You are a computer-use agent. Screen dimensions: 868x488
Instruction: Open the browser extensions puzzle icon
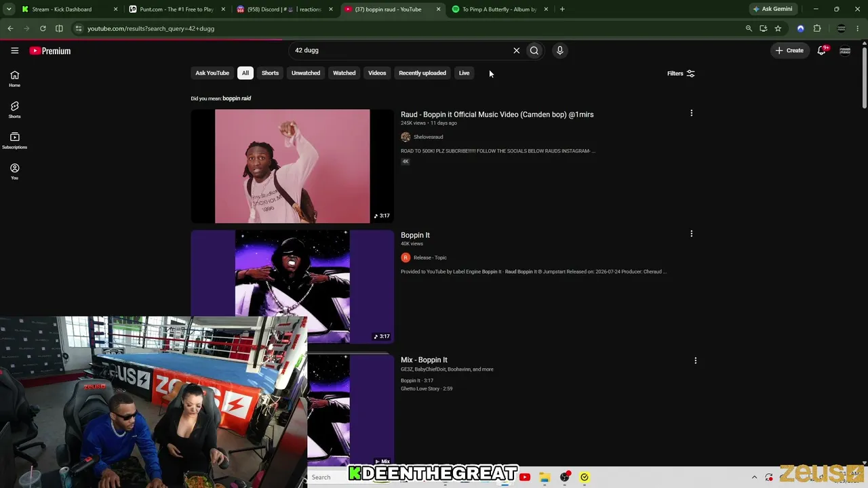(x=817, y=28)
